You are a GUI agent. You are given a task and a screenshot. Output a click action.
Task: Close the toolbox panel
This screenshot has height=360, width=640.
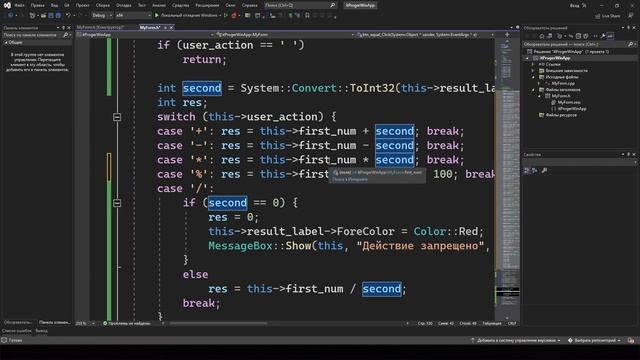coord(69,28)
